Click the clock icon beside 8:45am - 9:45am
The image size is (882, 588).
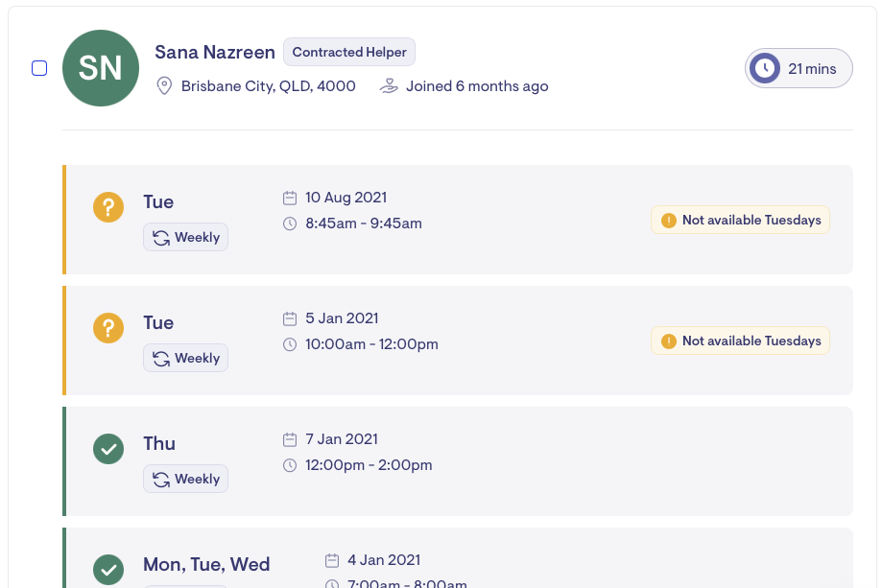pos(290,223)
